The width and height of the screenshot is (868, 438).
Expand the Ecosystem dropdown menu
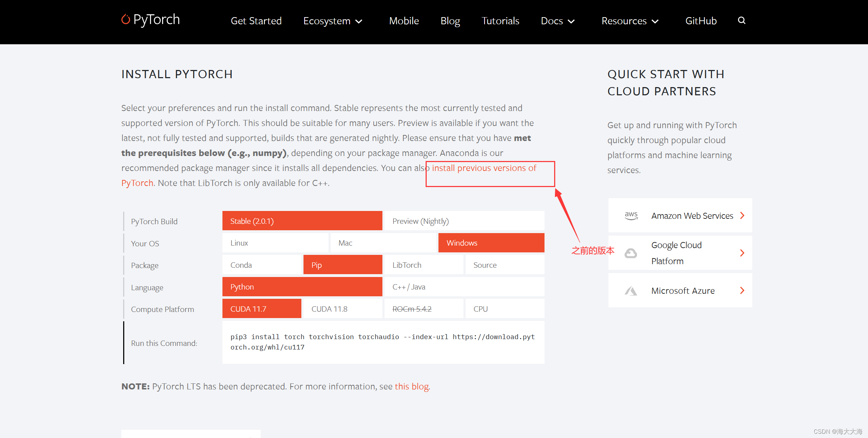tap(332, 21)
